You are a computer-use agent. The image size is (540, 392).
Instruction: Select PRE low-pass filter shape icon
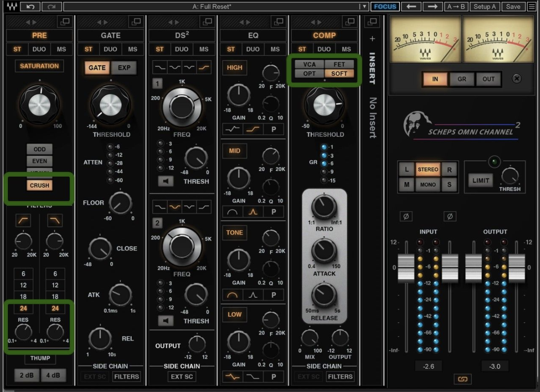pos(55,220)
